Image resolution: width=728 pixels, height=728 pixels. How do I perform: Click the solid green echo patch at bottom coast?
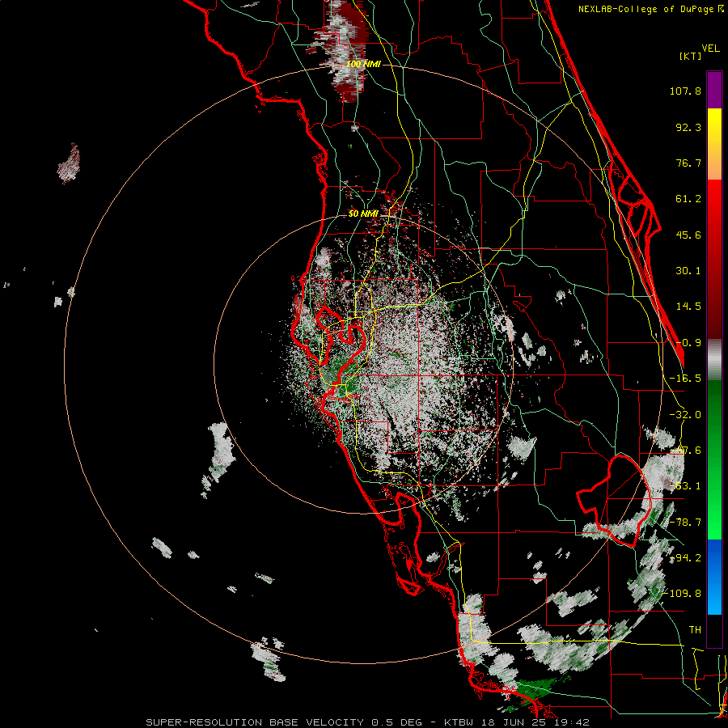coord(534,688)
